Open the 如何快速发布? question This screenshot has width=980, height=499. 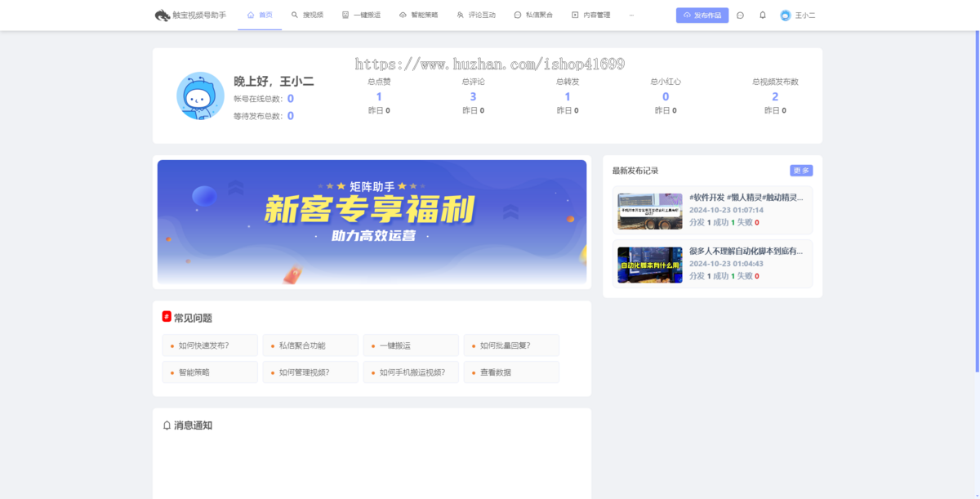210,345
